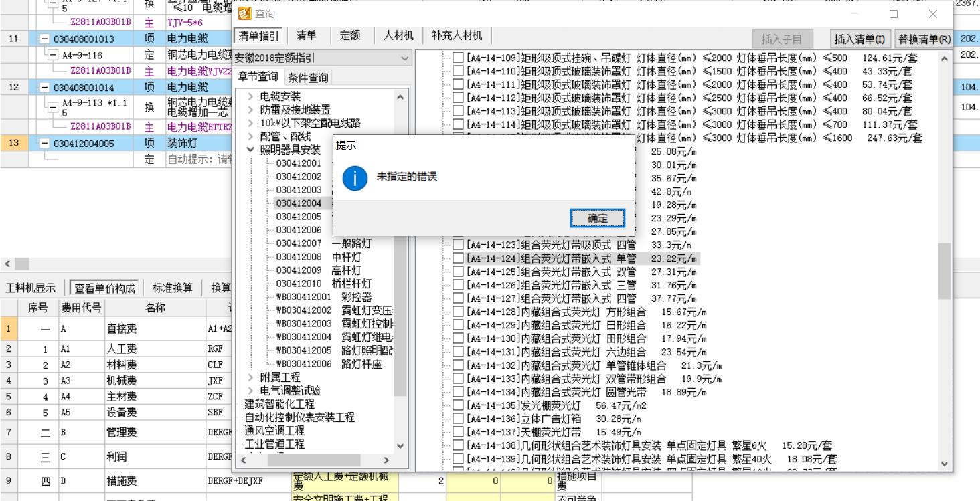
Task: Click the 替换清单(R) button
Action: 924,39
